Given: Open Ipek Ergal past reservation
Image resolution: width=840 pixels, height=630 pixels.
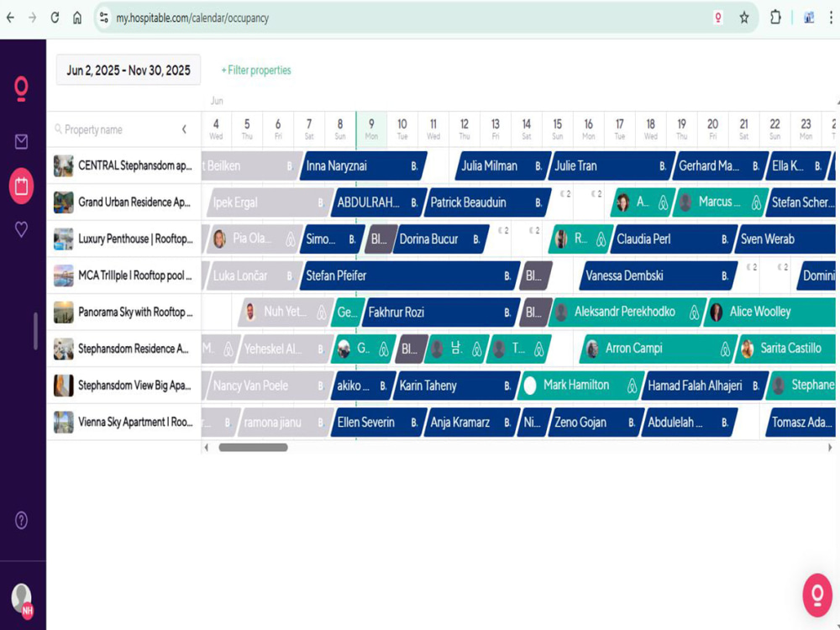Looking at the screenshot, I should coord(270,202).
